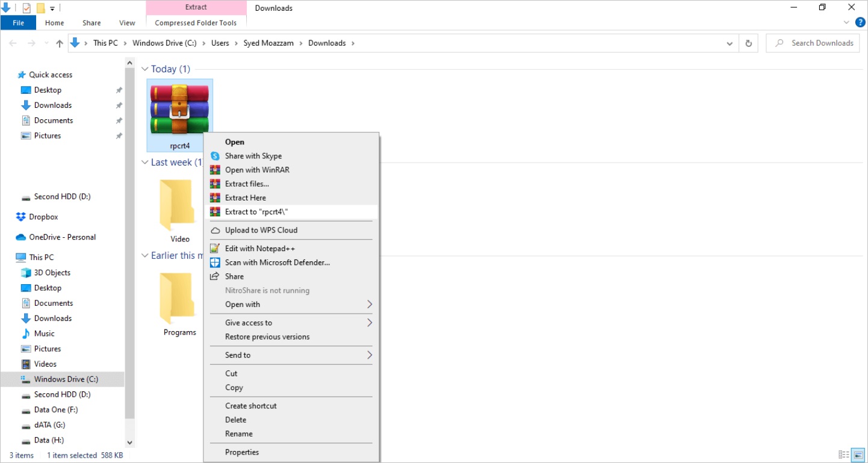Scan rpcrt4 with Microsoft Defender
868x463 pixels.
coord(277,262)
